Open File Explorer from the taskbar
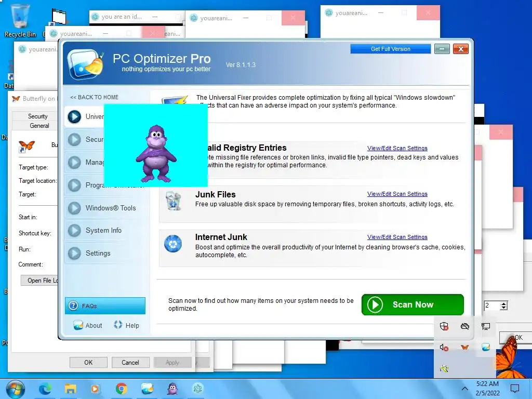Image resolution: width=532 pixels, height=399 pixels. click(71, 389)
